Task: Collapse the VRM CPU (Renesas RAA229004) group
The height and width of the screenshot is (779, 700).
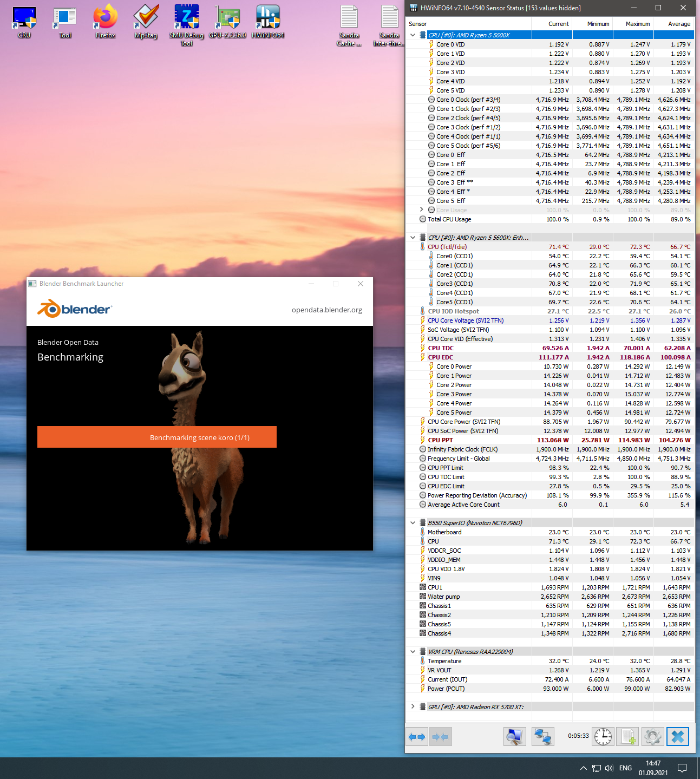Action: [413, 652]
